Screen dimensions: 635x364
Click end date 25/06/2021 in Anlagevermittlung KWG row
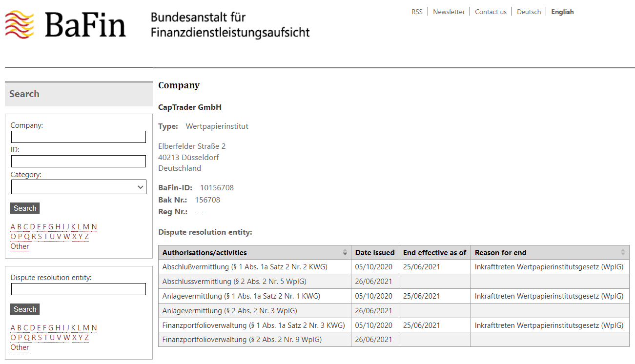[x=422, y=296]
